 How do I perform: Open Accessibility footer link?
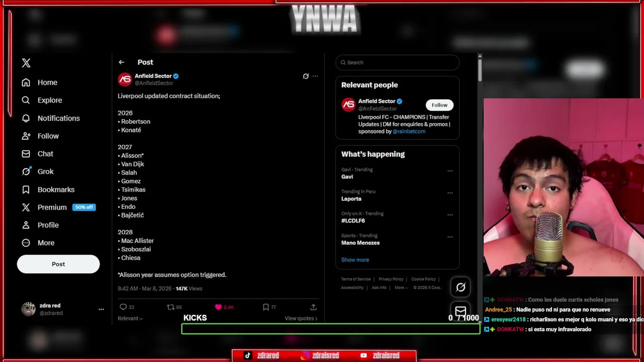click(352, 288)
